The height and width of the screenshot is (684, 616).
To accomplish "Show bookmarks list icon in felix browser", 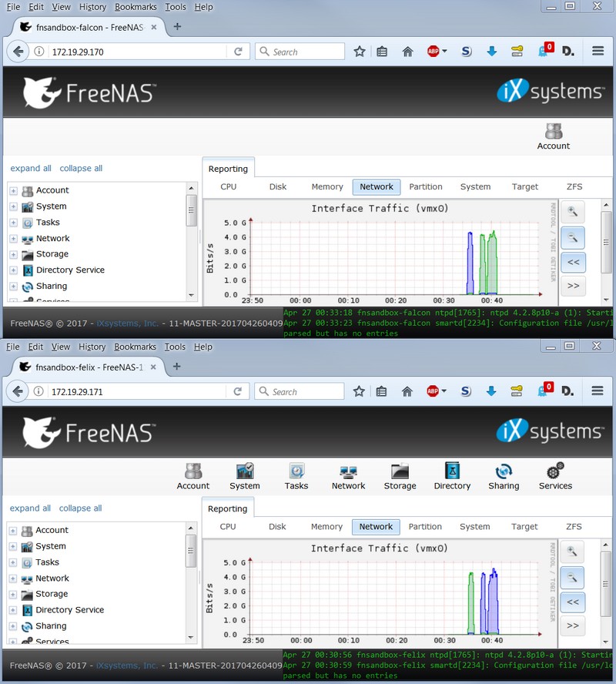I will (x=381, y=391).
